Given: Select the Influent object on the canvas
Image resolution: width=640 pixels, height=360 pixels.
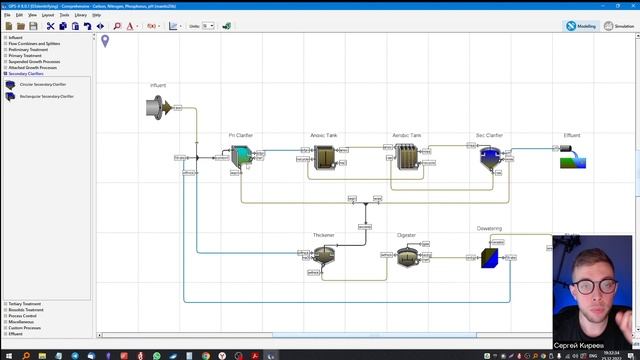Looking at the screenshot, I should [158, 108].
